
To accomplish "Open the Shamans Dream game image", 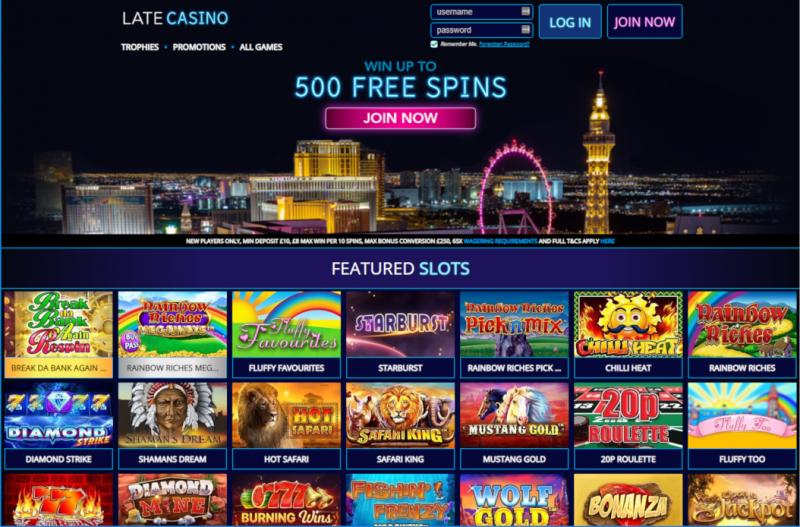I will click(x=172, y=415).
